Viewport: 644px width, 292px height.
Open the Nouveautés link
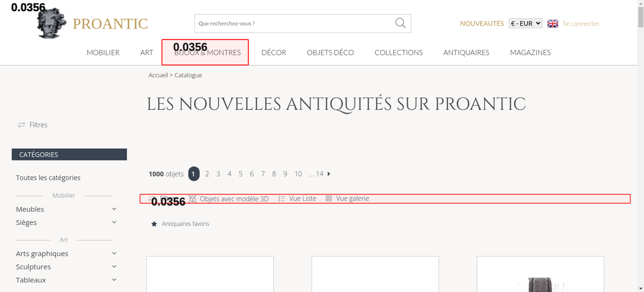tap(482, 23)
